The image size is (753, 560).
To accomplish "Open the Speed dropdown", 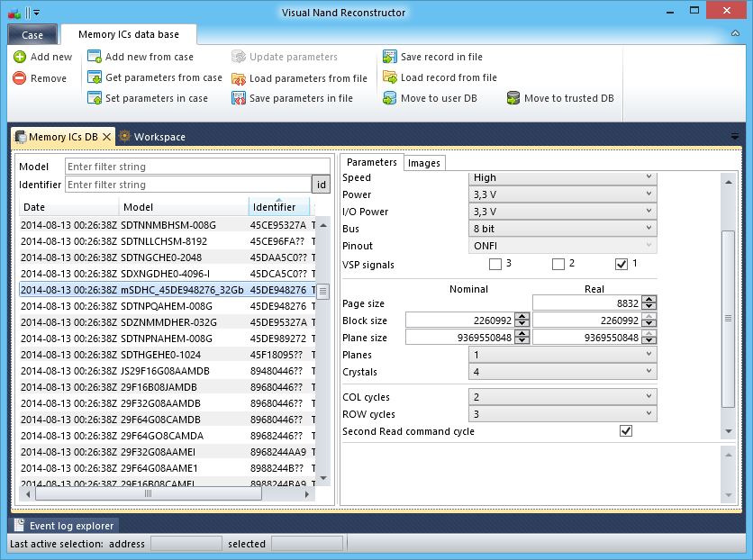I will [x=650, y=177].
